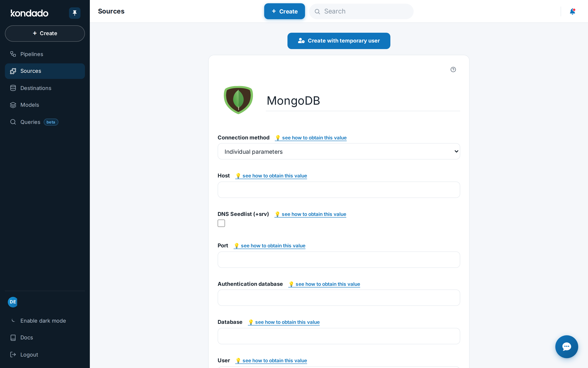The width and height of the screenshot is (588, 368).
Task: Open Destinations in the sidebar
Action: pos(45,88)
